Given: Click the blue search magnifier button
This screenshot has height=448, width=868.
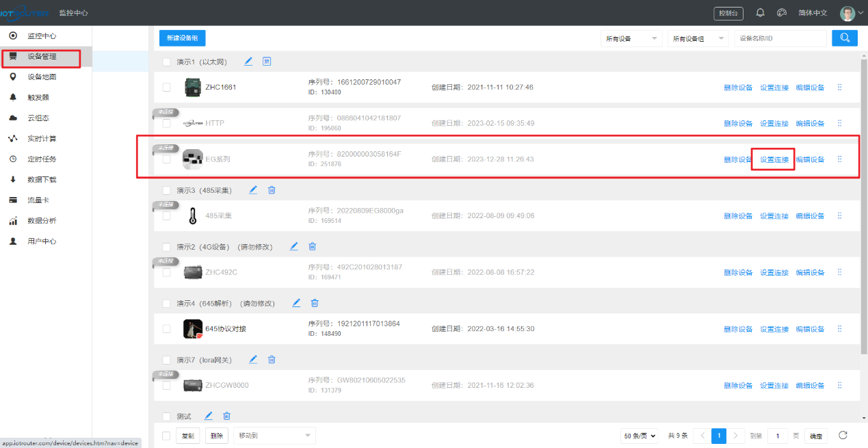Looking at the screenshot, I should [845, 38].
